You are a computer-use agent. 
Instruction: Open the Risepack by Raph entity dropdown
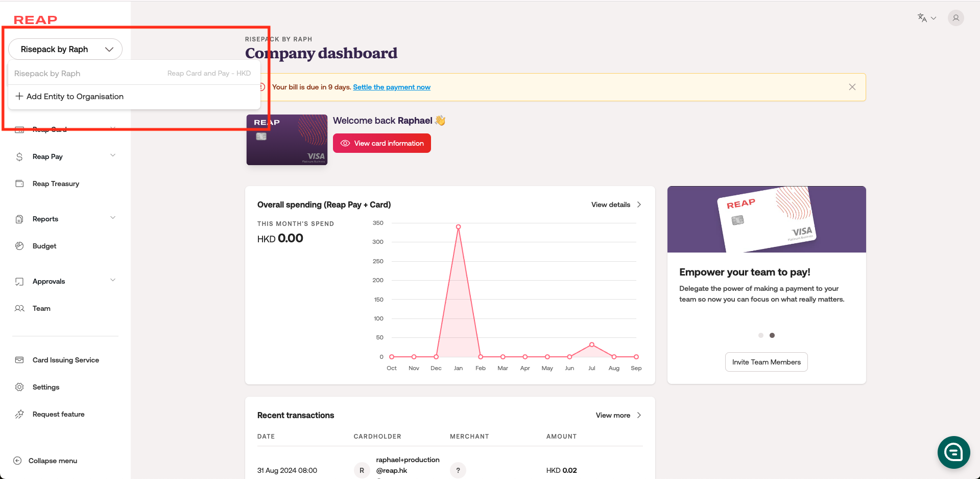[65, 49]
